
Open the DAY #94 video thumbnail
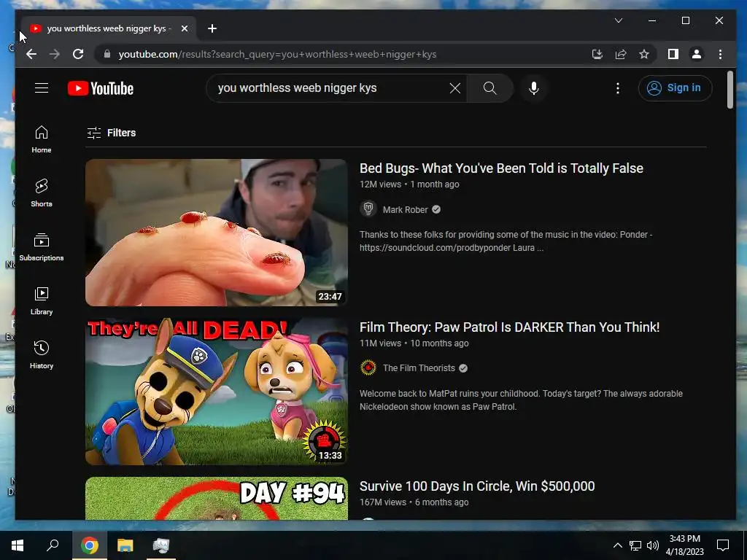click(217, 498)
